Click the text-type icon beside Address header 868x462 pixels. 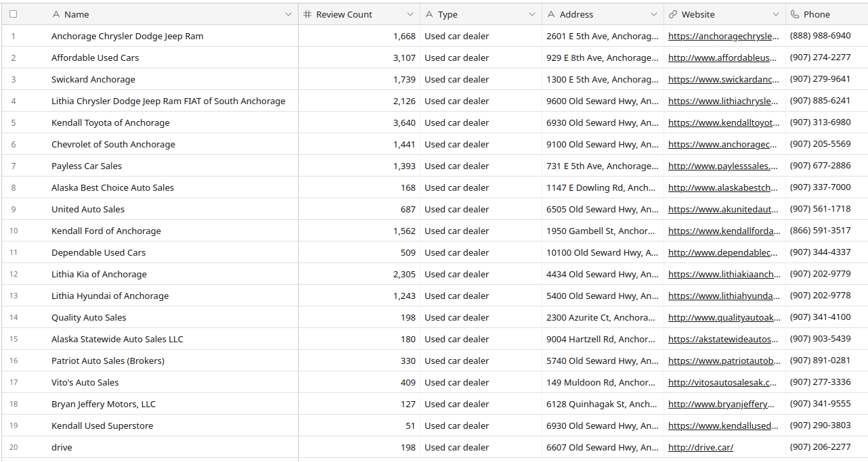coord(551,14)
